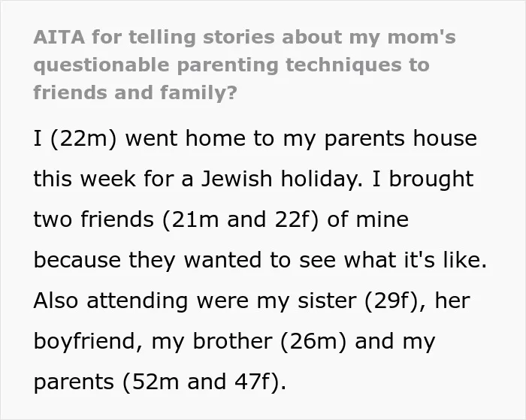Click the "(21m and 22f)" text
Screen dimensions: 526x420
[x=240, y=219]
